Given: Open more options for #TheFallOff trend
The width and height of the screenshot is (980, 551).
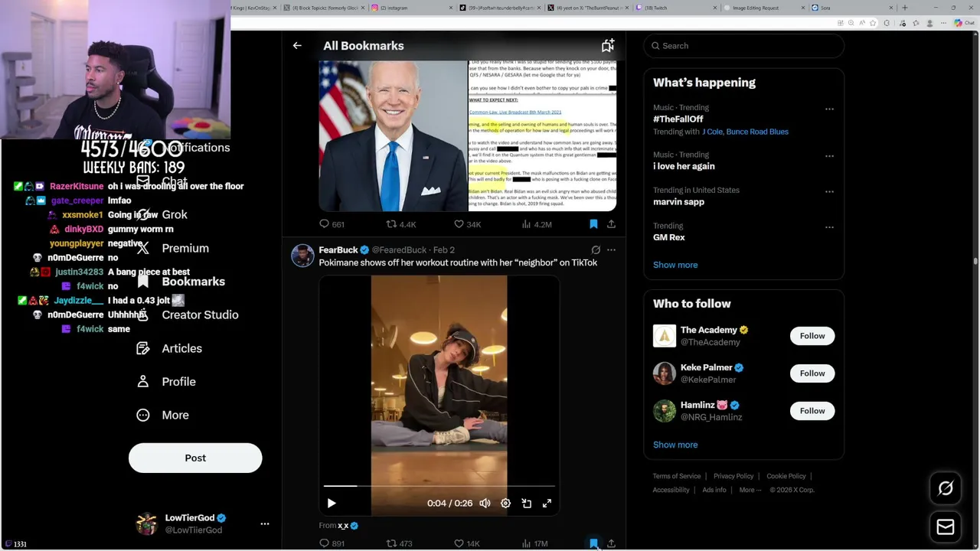Looking at the screenshot, I should point(829,109).
